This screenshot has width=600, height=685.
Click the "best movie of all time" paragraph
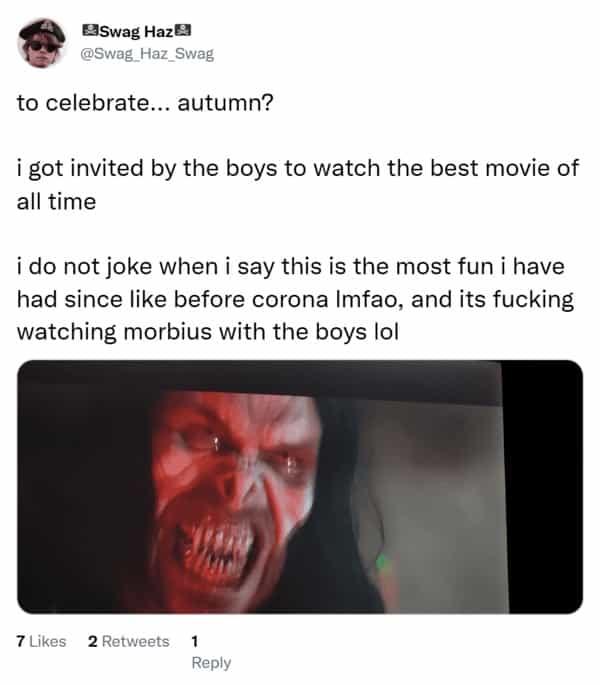pyautogui.click(x=298, y=185)
